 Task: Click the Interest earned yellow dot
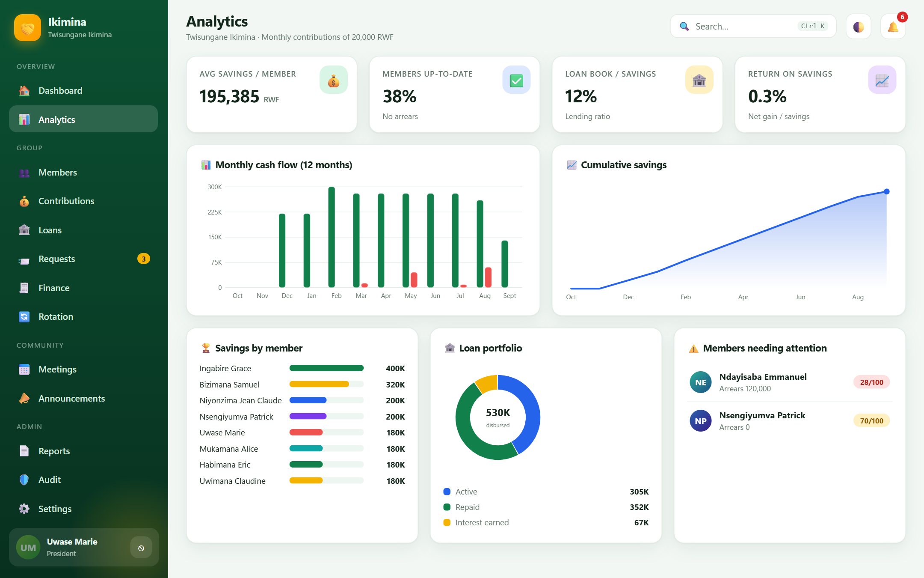tap(447, 522)
